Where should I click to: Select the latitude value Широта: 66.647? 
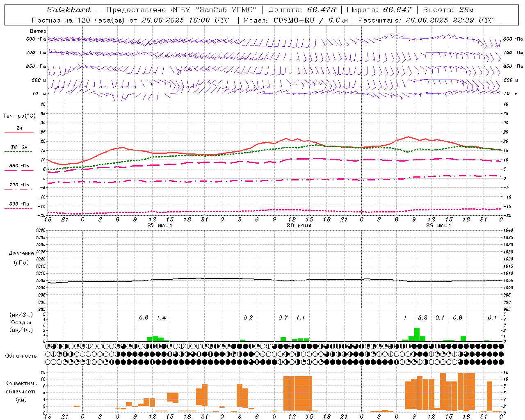379,10
